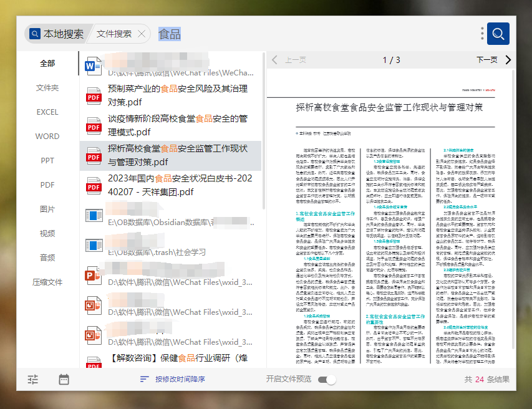
Task: Select the 全部 category tab
Action: [47, 64]
